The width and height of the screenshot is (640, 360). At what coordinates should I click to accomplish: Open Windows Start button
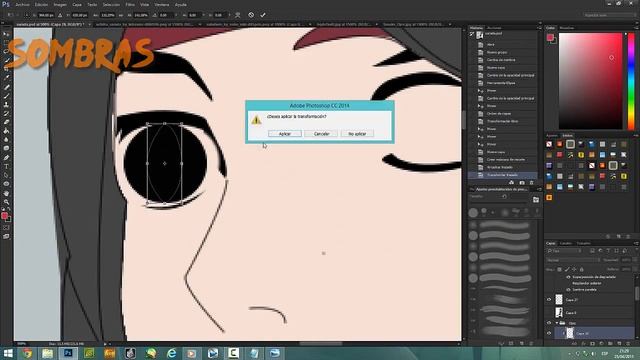(x=7, y=353)
